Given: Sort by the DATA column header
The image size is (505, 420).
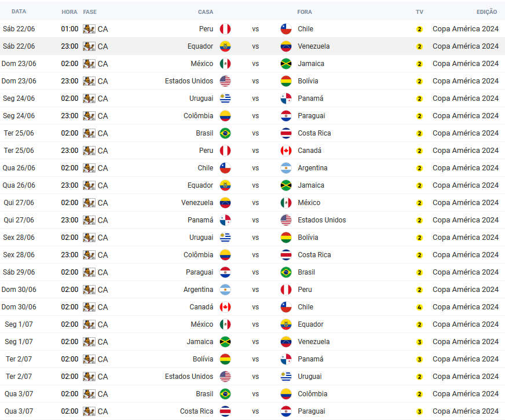Looking at the screenshot, I should [19, 12].
